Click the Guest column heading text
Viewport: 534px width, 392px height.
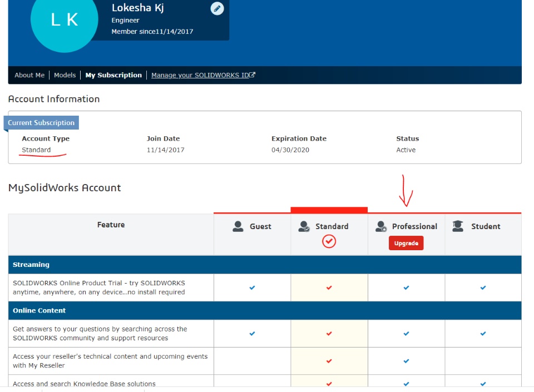(260, 226)
